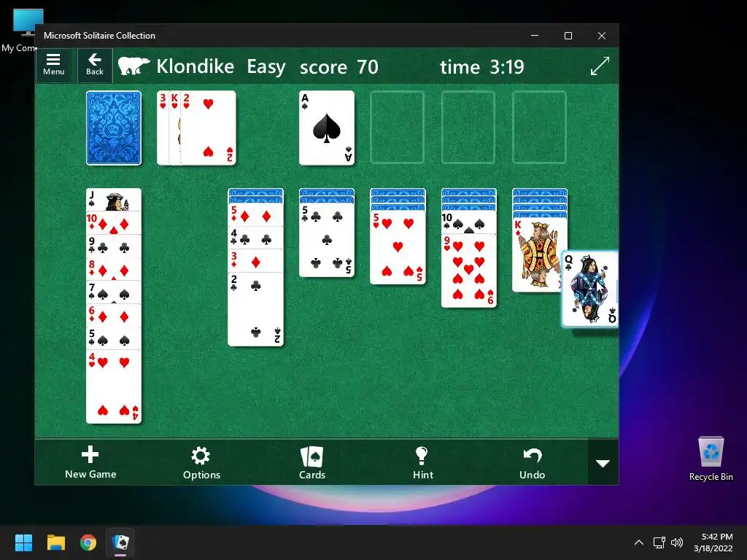
Task: Collapse the bottom toolbar with the down arrow
Action: tap(603, 463)
